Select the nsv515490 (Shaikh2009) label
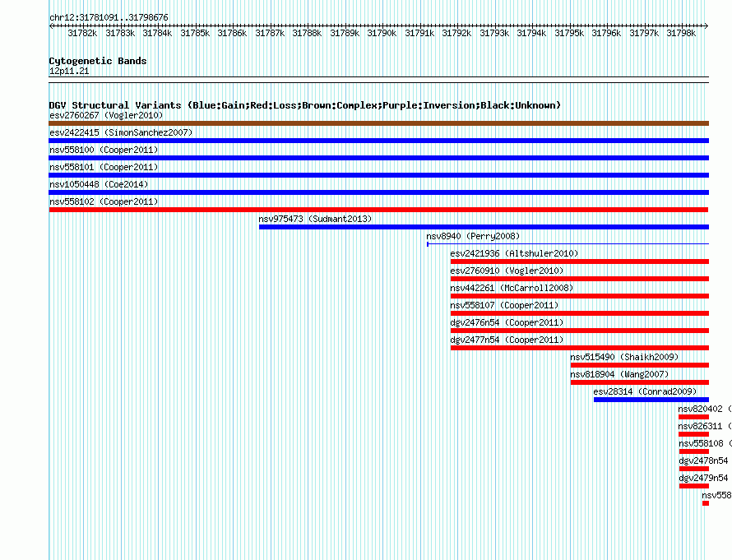The height and width of the screenshot is (560, 732). click(624, 357)
